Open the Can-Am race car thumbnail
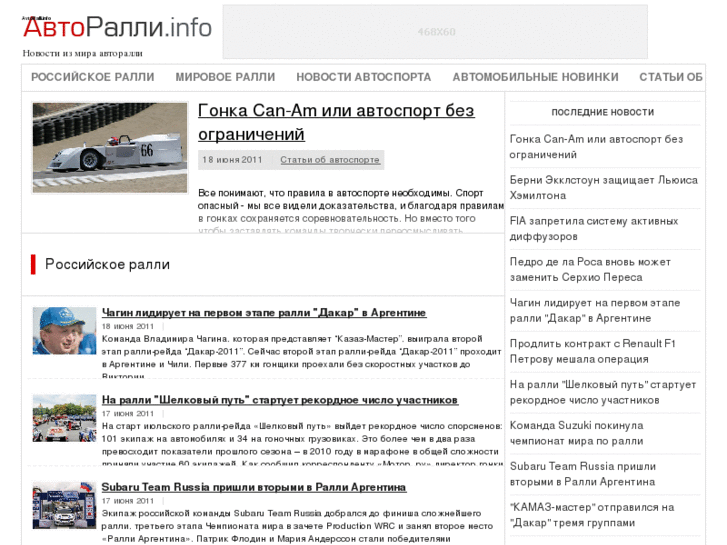This screenshot has width=727, height=545. coord(110,147)
